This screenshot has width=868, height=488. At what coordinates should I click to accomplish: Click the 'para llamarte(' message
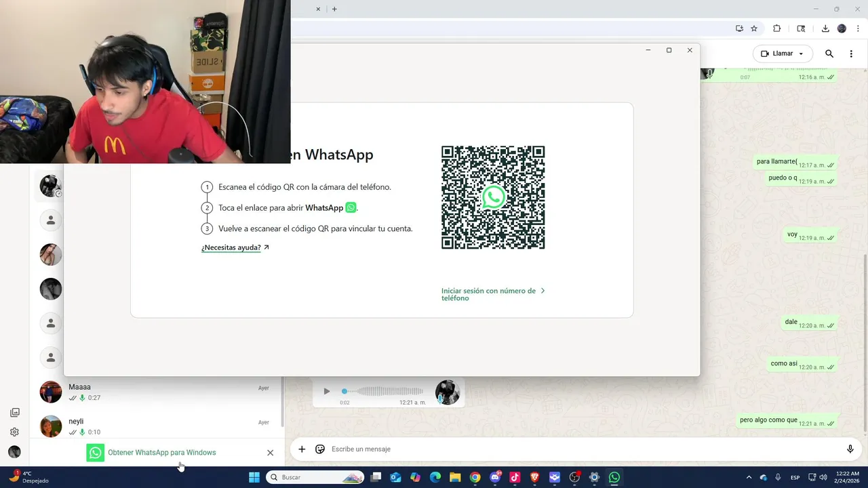[795, 163]
